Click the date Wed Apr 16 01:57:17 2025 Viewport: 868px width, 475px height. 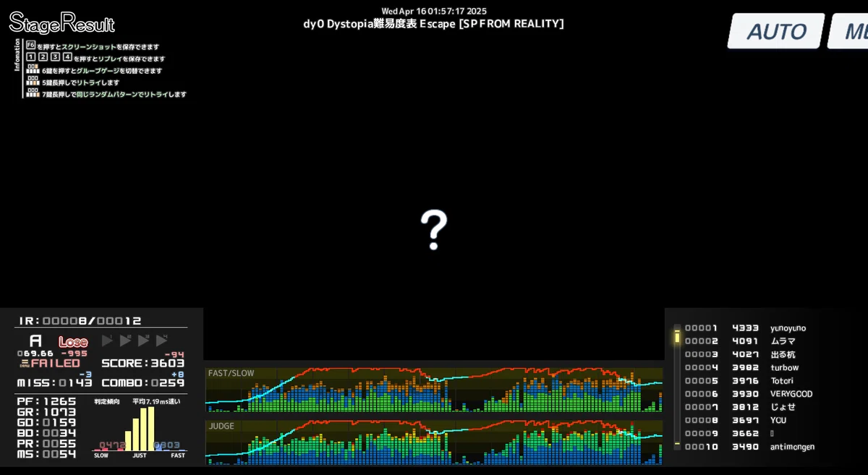tap(434, 11)
